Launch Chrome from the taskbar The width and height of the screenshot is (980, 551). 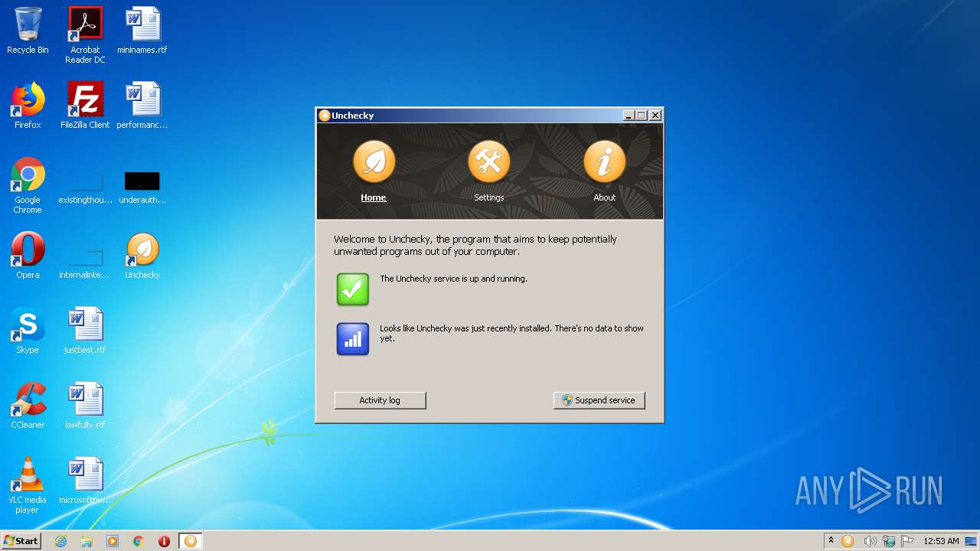coord(139,541)
